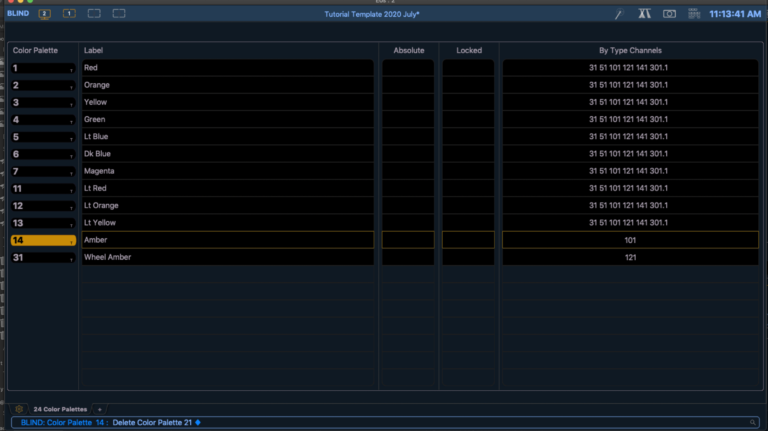Add a new tab with plus button
Image resolution: width=768 pixels, height=431 pixels.
99,409
